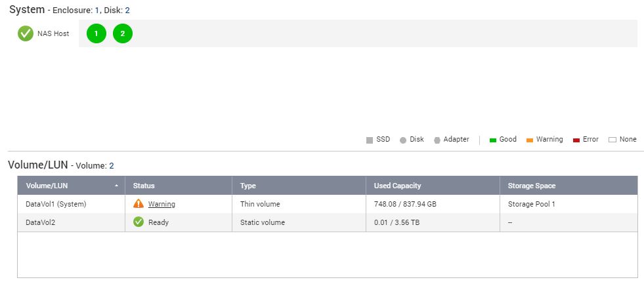This screenshot has width=644, height=284.
Task: Select disk 1 green circle
Action: point(97,33)
